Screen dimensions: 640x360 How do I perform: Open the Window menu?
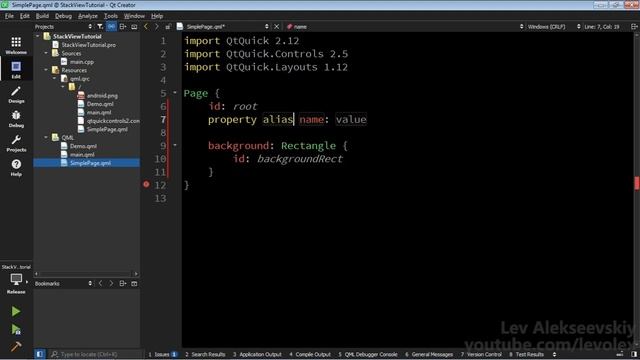pos(134,16)
